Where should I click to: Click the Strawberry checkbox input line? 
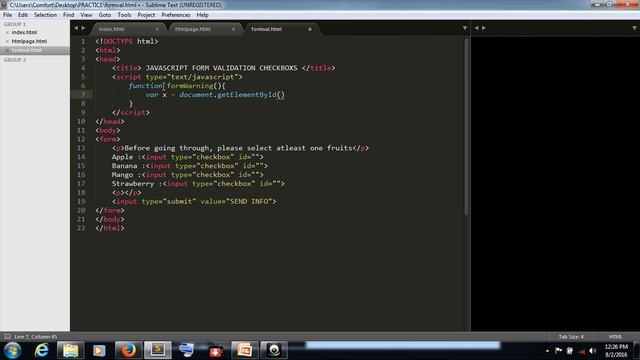[198, 184]
